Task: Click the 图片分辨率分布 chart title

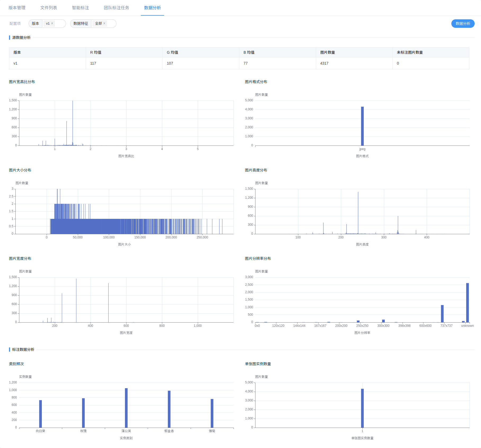Action: [258, 259]
